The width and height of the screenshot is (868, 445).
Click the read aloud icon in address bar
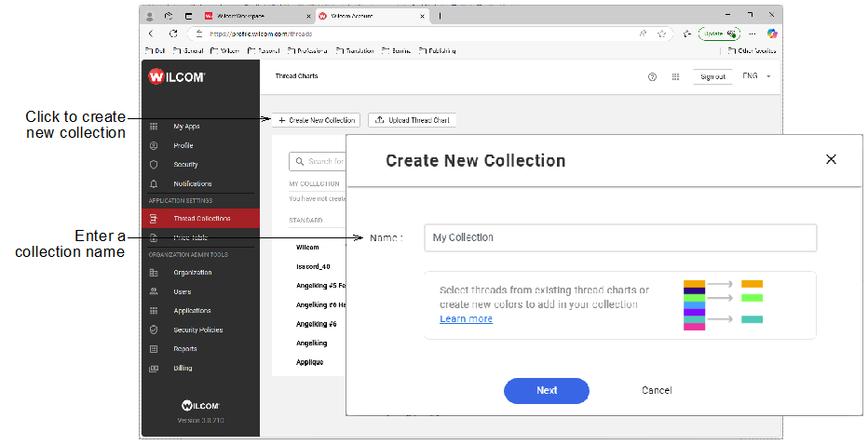644,34
